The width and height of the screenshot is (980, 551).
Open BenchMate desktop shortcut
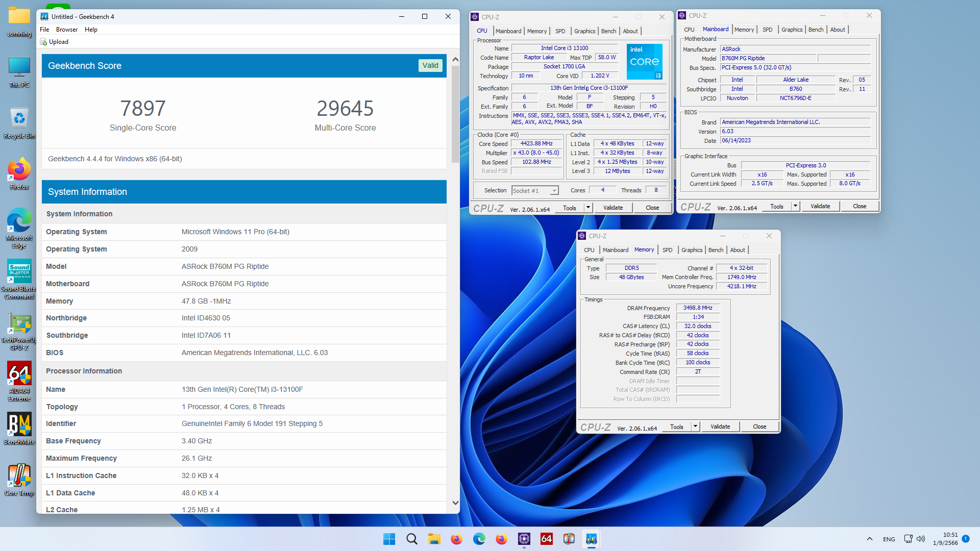point(19,429)
